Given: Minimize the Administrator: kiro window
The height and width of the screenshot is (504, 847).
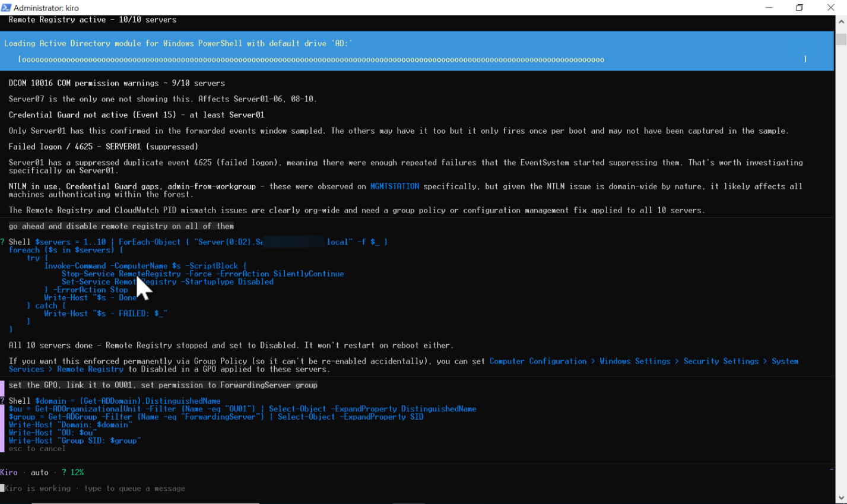Looking at the screenshot, I should [x=769, y=8].
